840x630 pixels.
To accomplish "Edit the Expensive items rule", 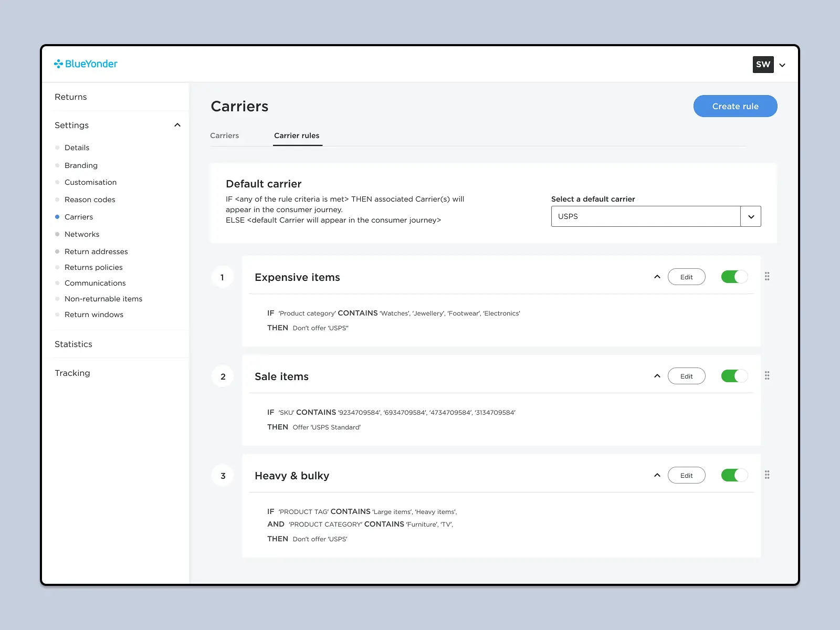I will 686,277.
